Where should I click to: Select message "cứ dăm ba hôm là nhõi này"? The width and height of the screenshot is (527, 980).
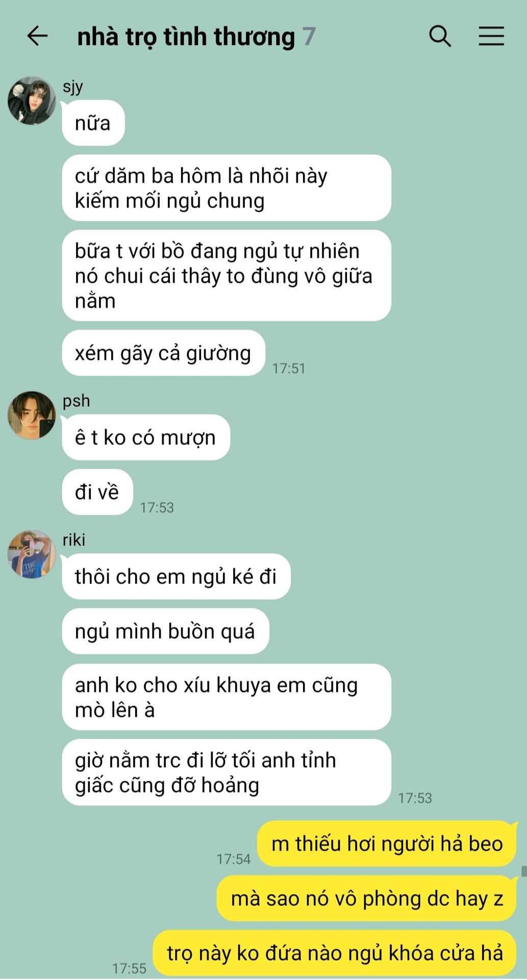(x=227, y=188)
